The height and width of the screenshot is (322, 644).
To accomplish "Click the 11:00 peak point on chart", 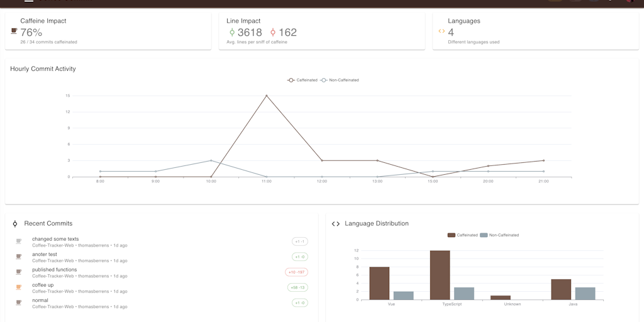I will [267, 96].
